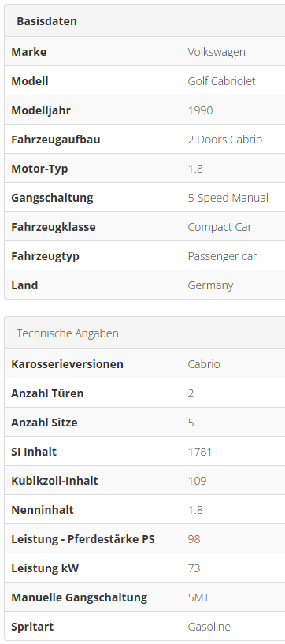Select the 5-Speed Manual value

tap(228, 198)
